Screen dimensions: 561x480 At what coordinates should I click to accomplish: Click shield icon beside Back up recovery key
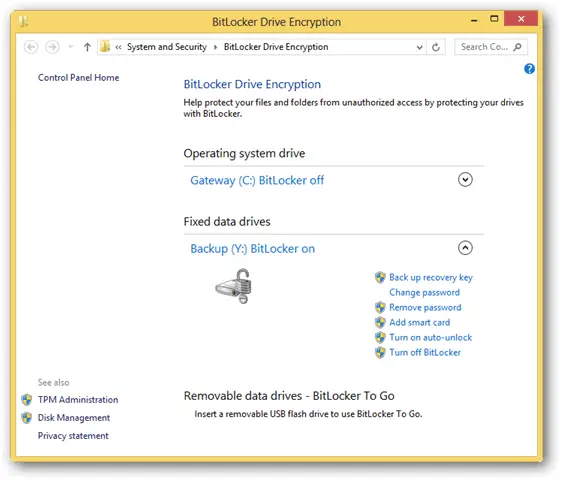click(380, 277)
